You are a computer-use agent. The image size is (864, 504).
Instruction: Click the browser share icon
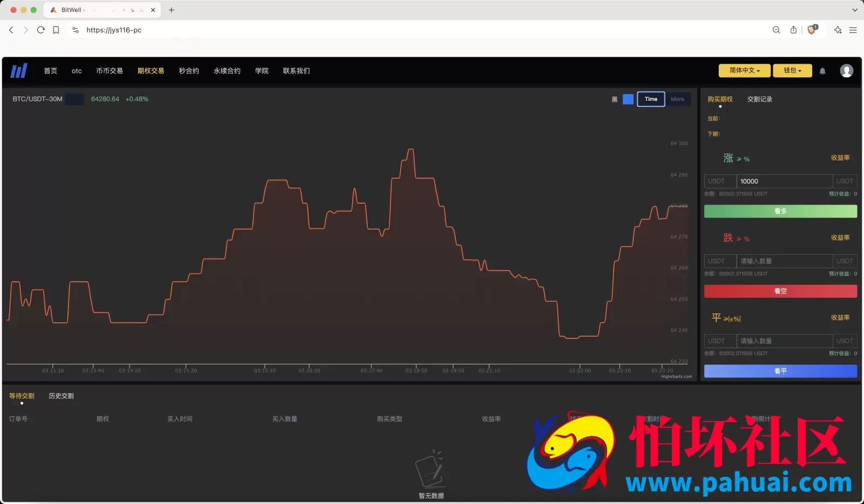tap(793, 30)
